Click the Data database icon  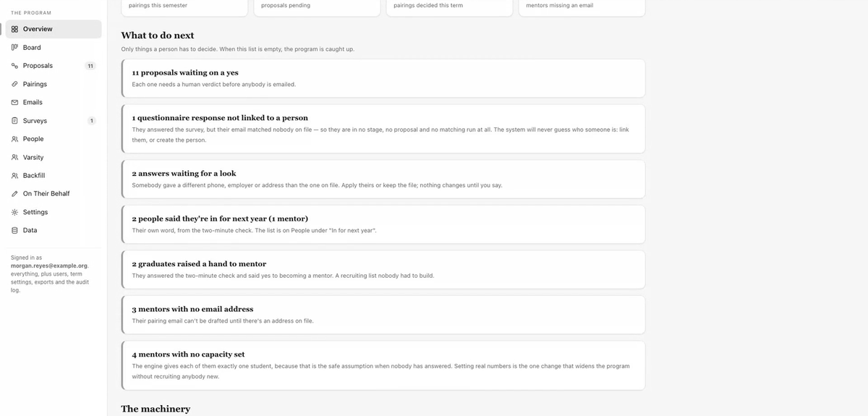[x=14, y=231]
